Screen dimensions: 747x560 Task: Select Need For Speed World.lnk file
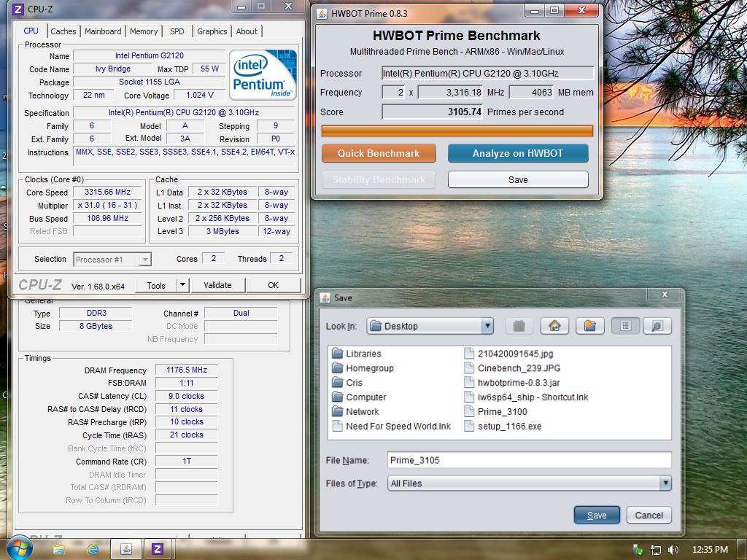click(392, 426)
